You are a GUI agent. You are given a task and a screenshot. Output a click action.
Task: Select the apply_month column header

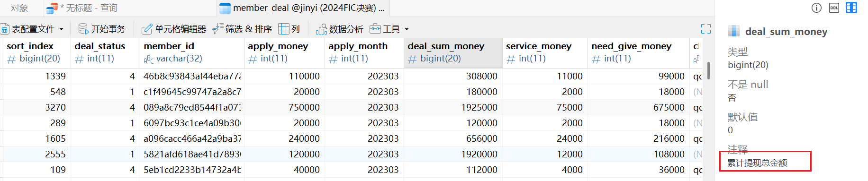(364, 52)
